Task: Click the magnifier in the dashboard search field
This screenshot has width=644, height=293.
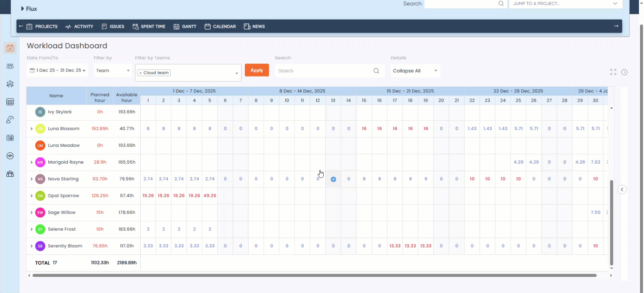Action: pyautogui.click(x=376, y=71)
